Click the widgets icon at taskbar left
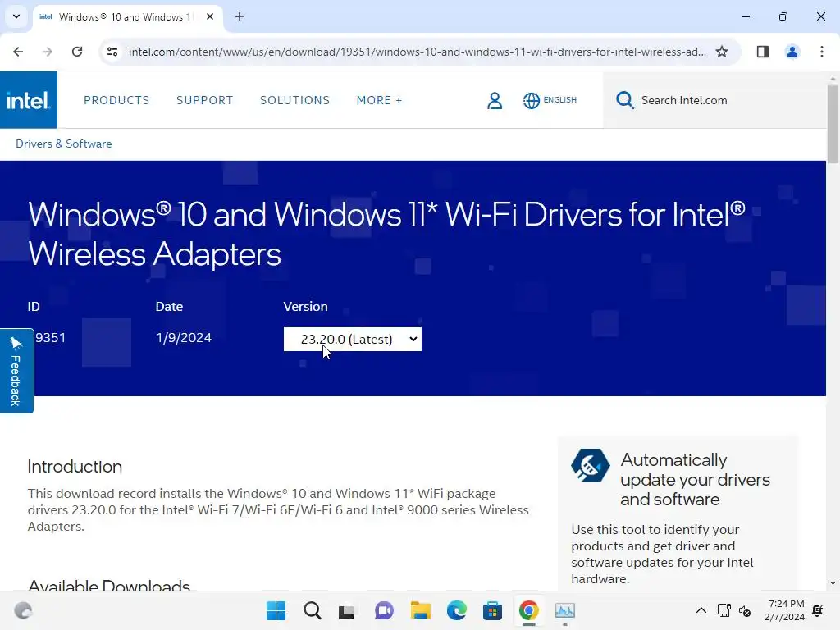The image size is (840, 630). point(23,610)
